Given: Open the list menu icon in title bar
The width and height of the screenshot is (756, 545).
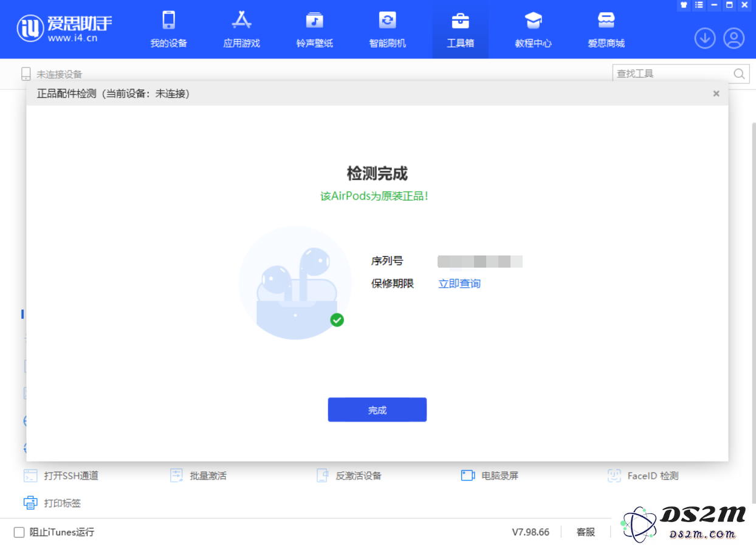Looking at the screenshot, I should (699, 5).
